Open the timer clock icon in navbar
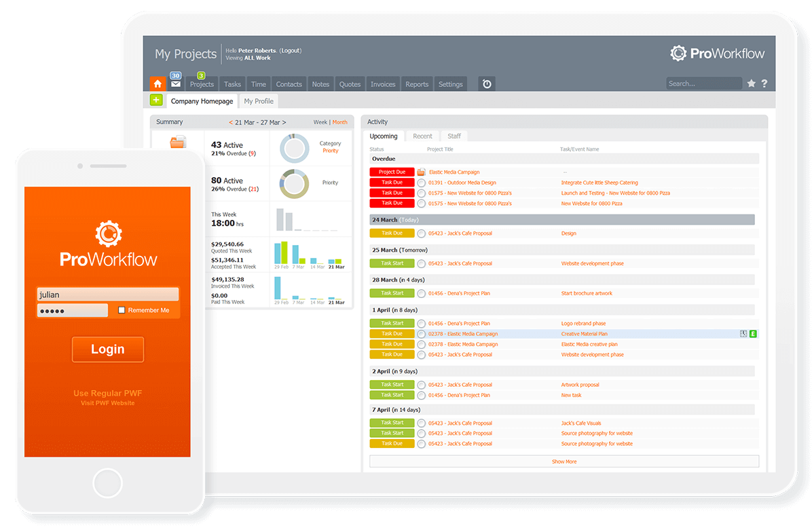 tap(486, 84)
